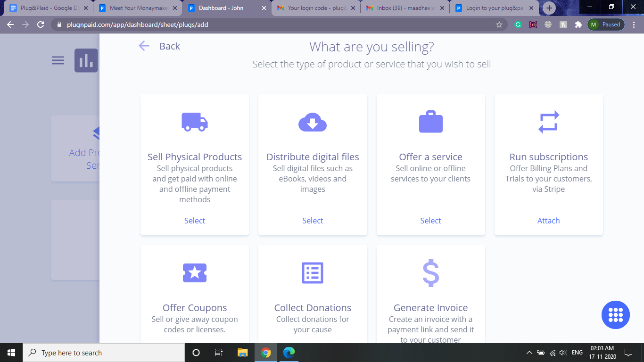Click the Generate Invoice heading
644x362 pixels.
point(431,308)
